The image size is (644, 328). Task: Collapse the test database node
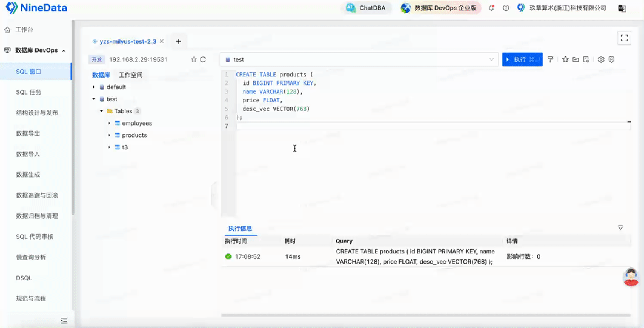(x=94, y=99)
